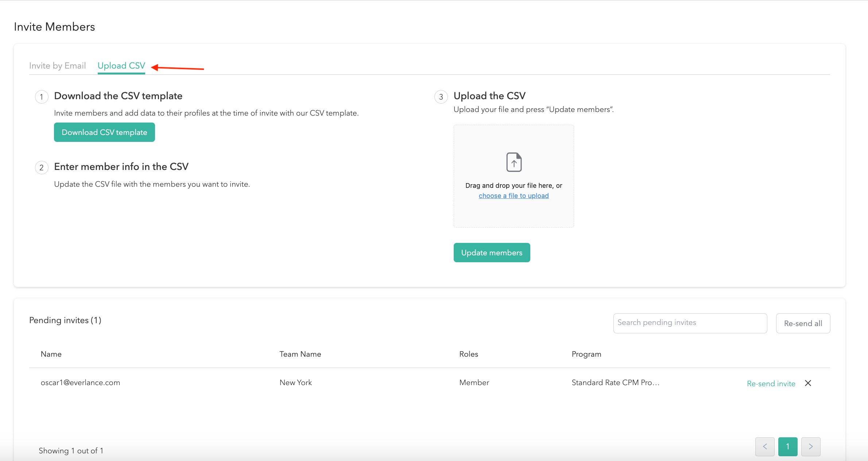Screen dimensions: 868x461
Task: Switch to Invite by Email tab
Action: [x=57, y=66]
